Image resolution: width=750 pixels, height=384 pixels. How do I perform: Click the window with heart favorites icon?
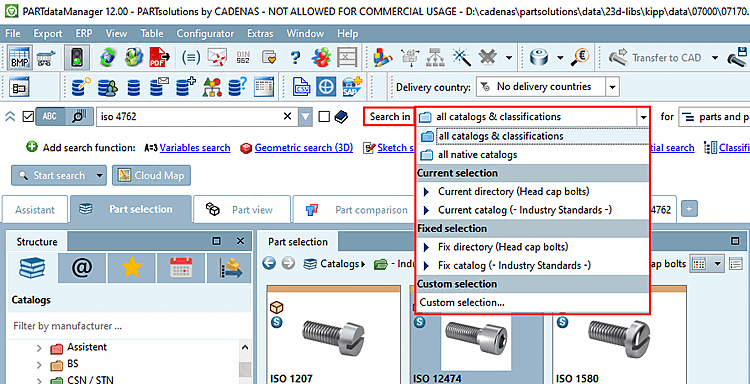pos(269,58)
